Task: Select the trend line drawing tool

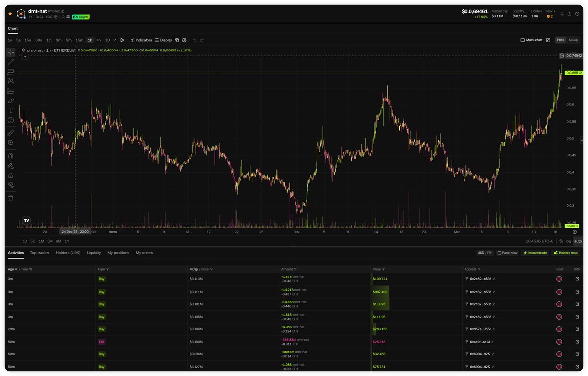Action: [11, 62]
